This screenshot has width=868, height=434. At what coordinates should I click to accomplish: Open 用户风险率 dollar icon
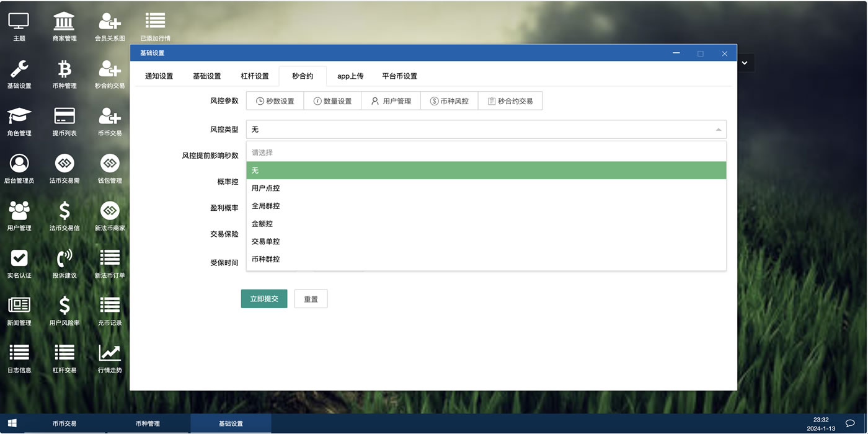pyautogui.click(x=64, y=311)
